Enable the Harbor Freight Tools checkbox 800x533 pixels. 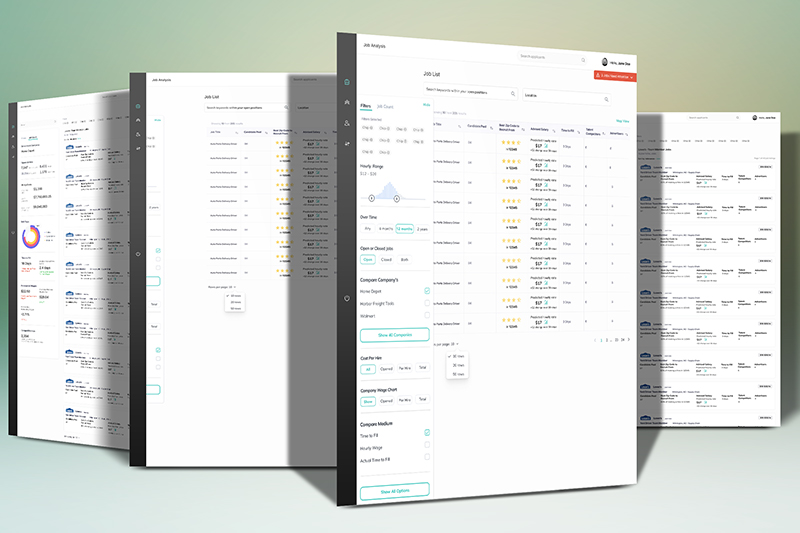(x=427, y=303)
